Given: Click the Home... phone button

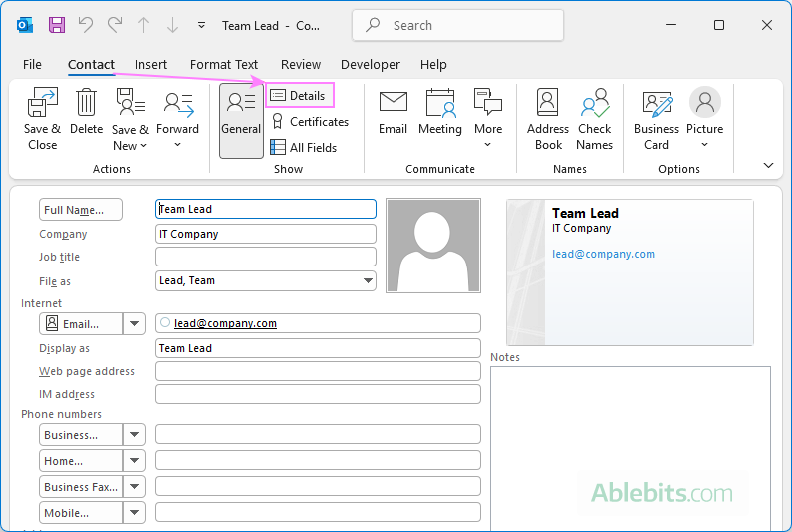Looking at the screenshot, I should (81, 461).
